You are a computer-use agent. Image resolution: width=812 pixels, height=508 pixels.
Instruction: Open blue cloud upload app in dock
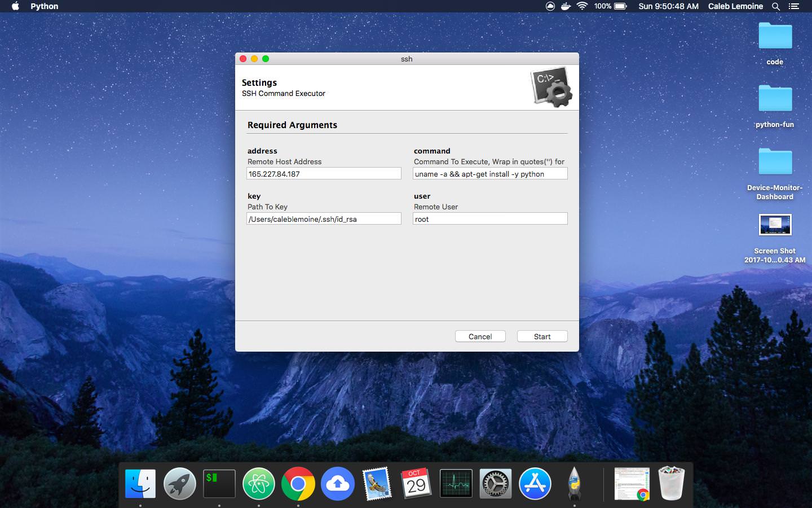coord(338,484)
